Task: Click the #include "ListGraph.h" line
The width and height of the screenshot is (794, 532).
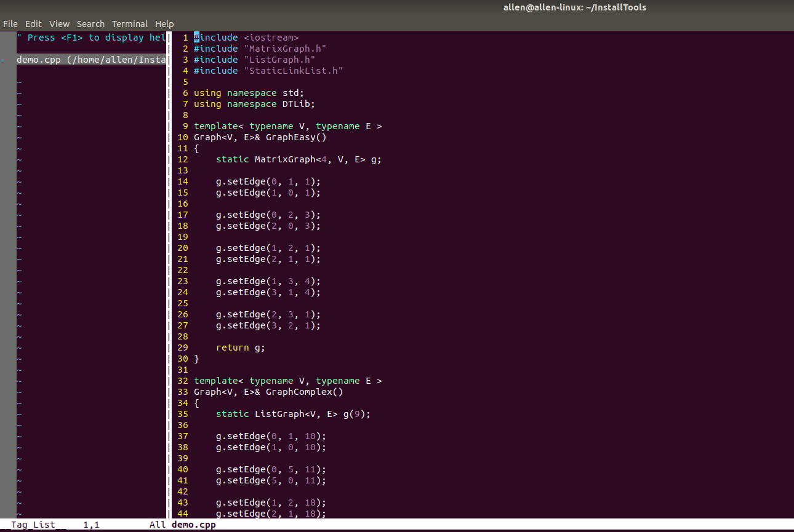Action: pos(254,60)
